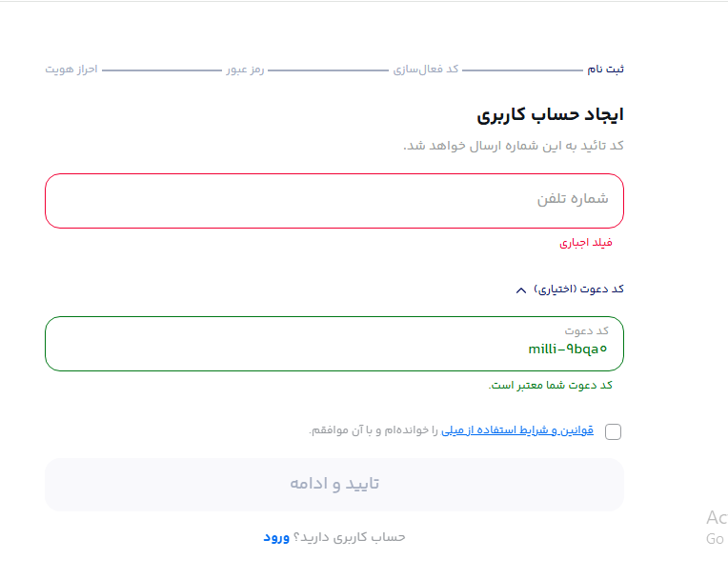728x579 pixels.
Task: Click the حساب کاربری دارید؟ text
Action: [349, 537]
